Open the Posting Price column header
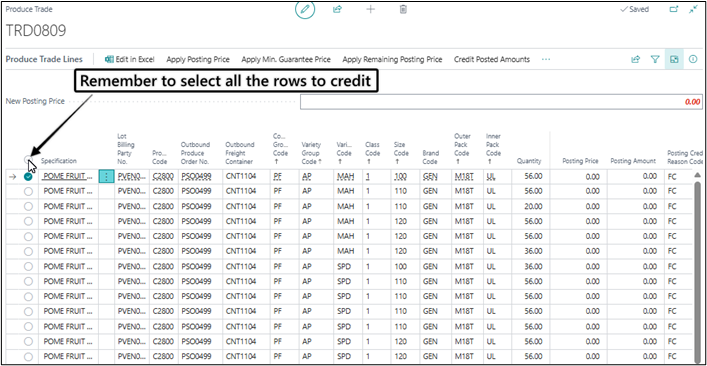 click(580, 161)
